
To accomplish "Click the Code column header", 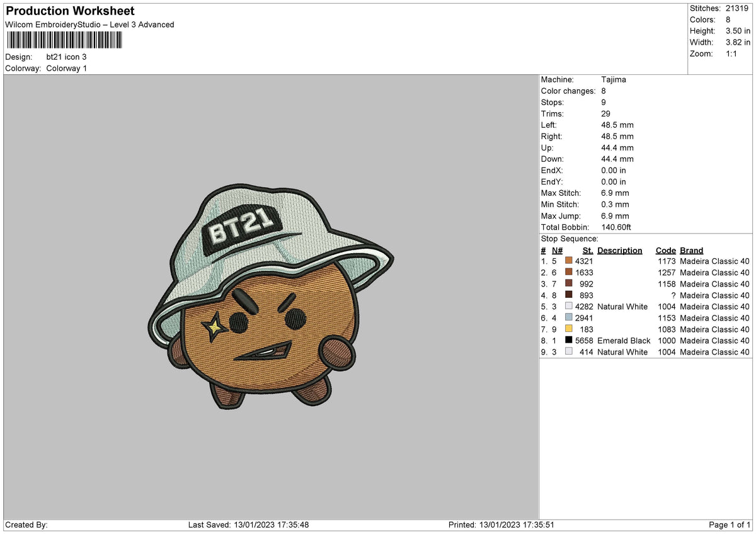I will pyautogui.click(x=665, y=250).
